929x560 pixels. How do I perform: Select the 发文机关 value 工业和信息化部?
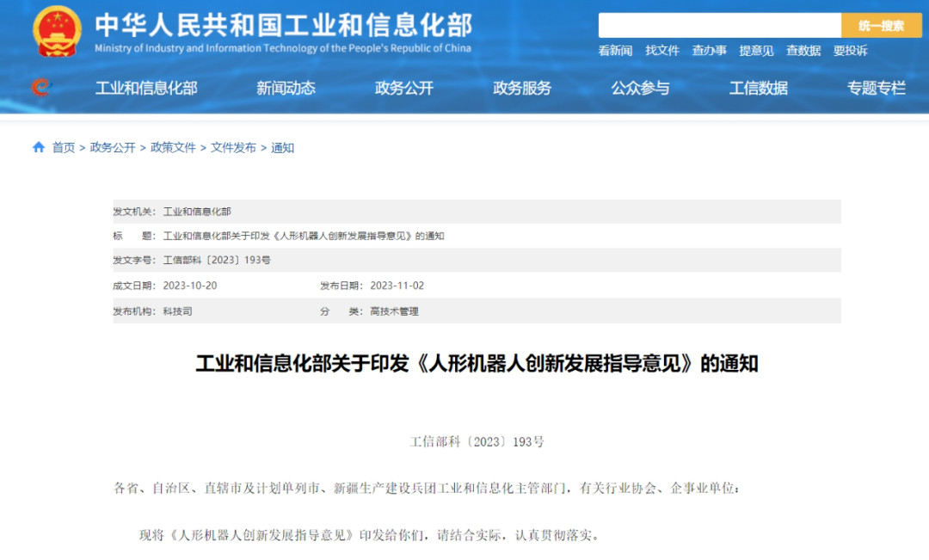(x=197, y=212)
